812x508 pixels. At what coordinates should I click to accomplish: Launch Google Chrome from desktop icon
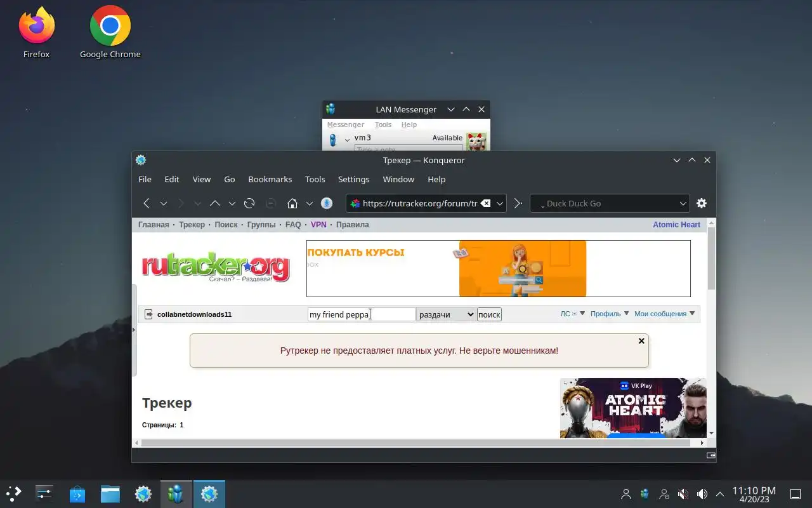(110, 33)
